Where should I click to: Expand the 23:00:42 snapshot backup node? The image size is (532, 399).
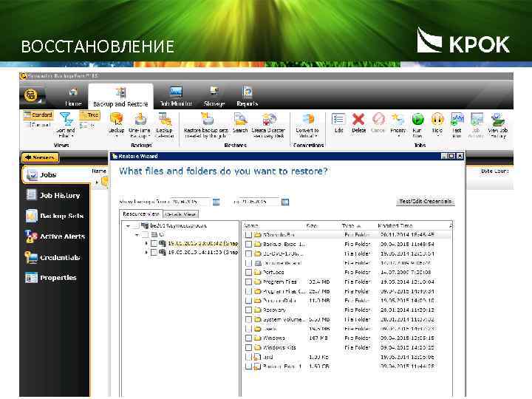146,243
